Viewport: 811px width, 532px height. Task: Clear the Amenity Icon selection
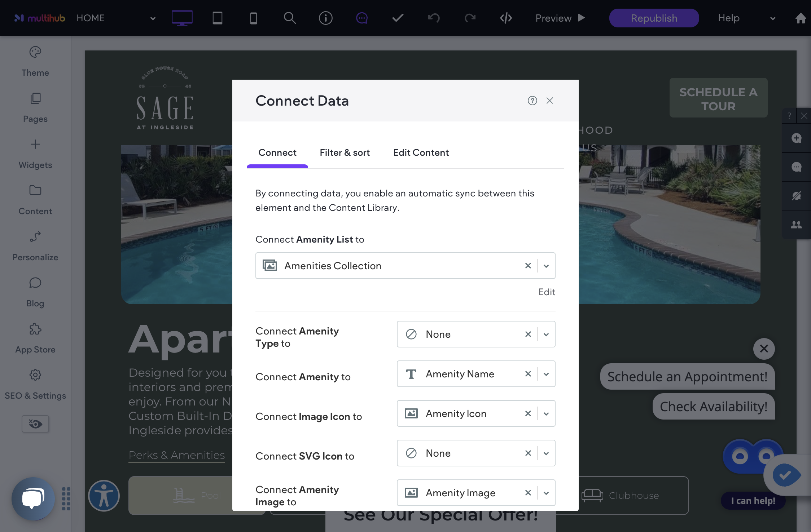(x=528, y=413)
